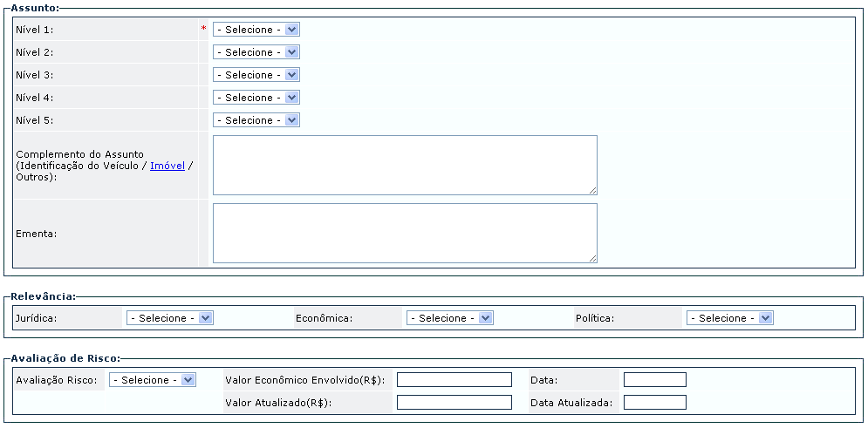Click the Valor Econômico Envolvido field
868x428 pixels.
[x=455, y=380]
